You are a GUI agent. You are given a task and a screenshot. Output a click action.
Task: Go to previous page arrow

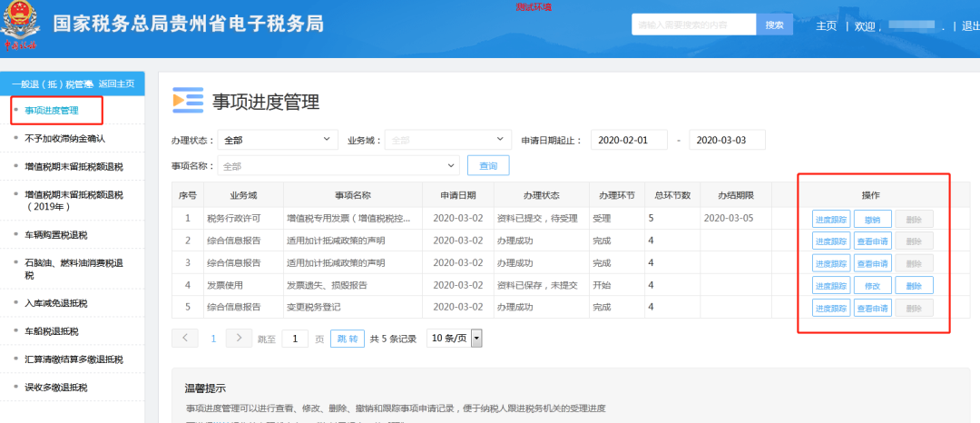click(x=184, y=338)
